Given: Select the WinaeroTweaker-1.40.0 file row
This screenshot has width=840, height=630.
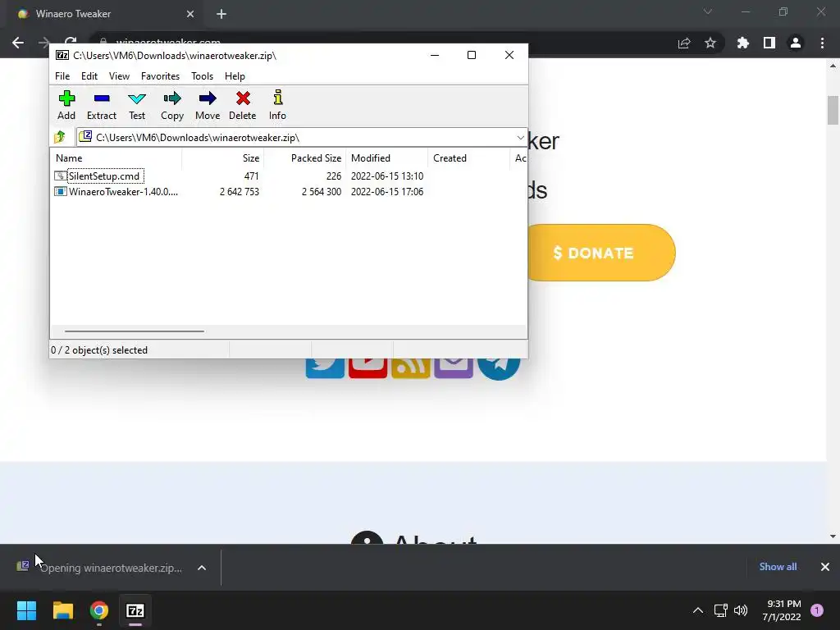Looking at the screenshot, I should (x=239, y=192).
